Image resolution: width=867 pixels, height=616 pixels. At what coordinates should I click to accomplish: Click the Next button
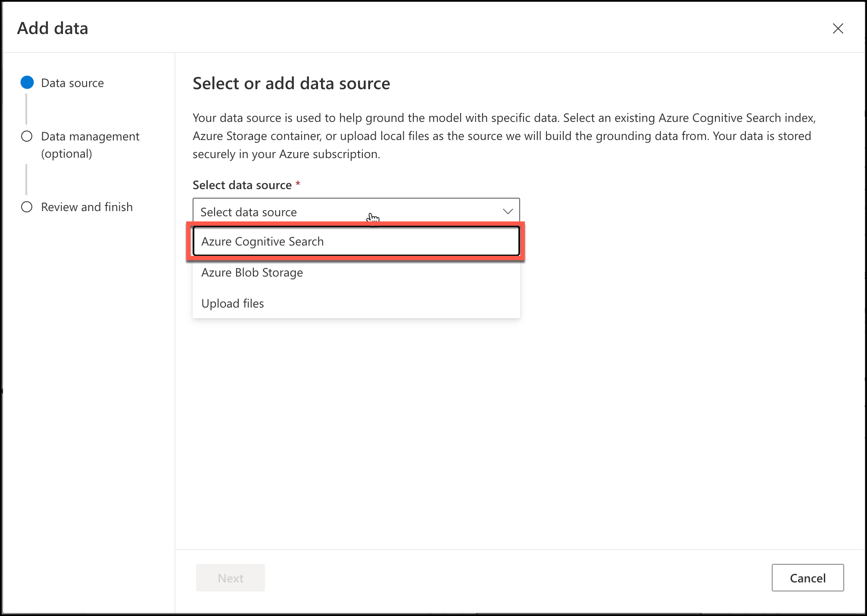(x=231, y=578)
